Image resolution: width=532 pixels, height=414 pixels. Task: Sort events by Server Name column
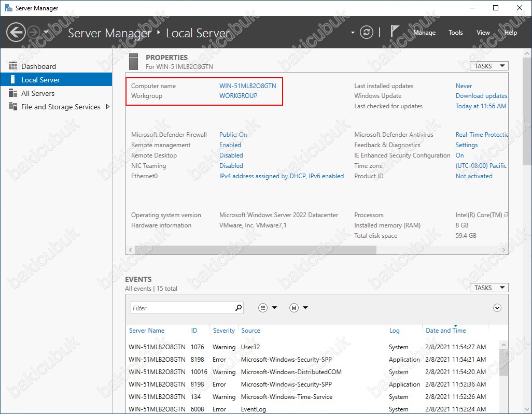click(147, 330)
